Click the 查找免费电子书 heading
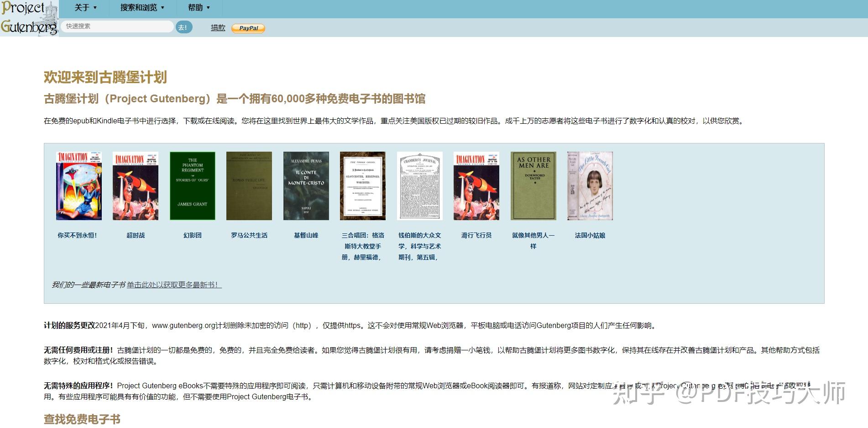The height and width of the screenshot is (428, 868). pos(82,419)
